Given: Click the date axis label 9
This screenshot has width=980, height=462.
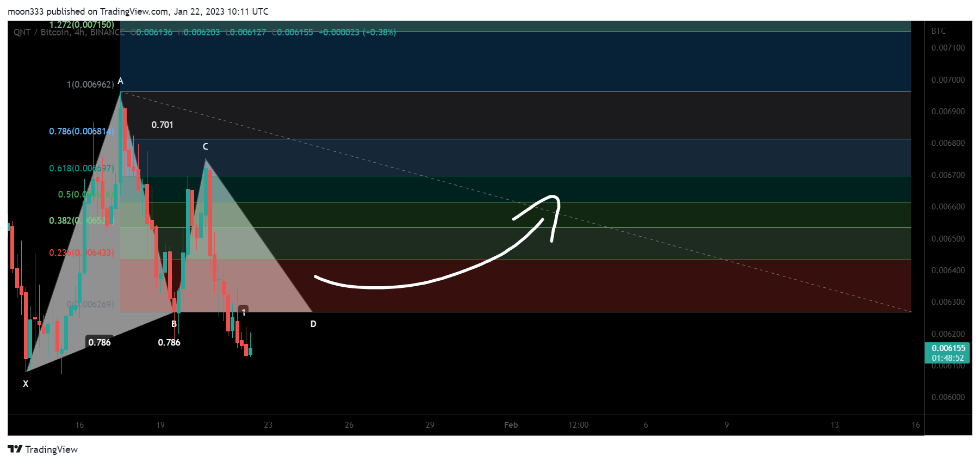Looking at the screenshot, I should click(727, 425).
